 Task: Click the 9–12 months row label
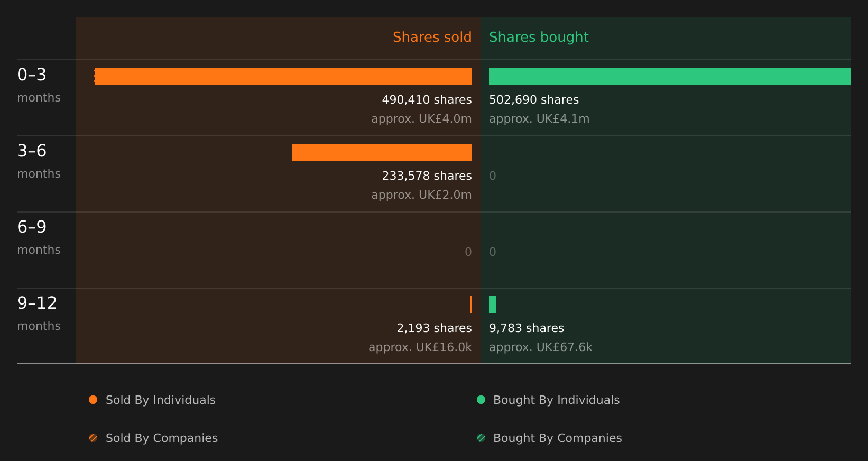[39, 314]
